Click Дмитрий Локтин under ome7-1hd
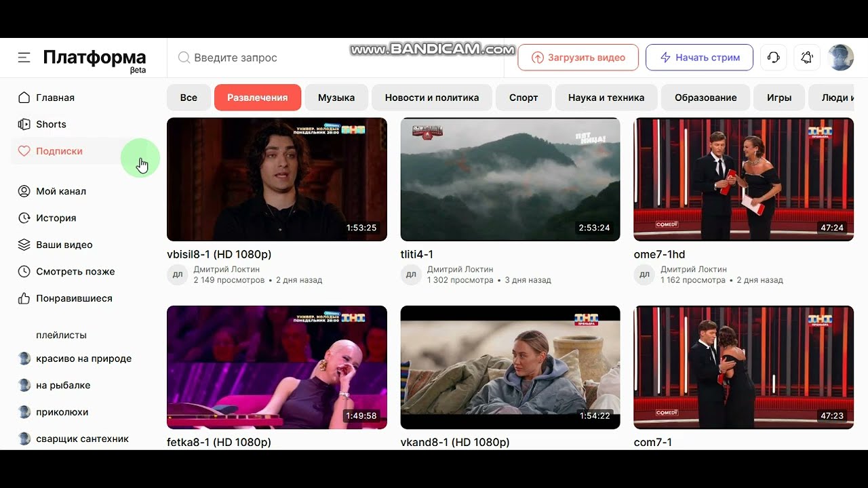Screen dimensions: 868x488 (693, 269)
